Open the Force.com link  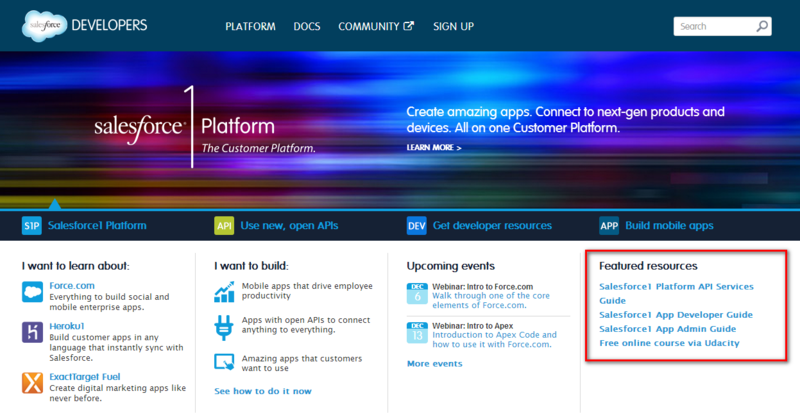72,286
